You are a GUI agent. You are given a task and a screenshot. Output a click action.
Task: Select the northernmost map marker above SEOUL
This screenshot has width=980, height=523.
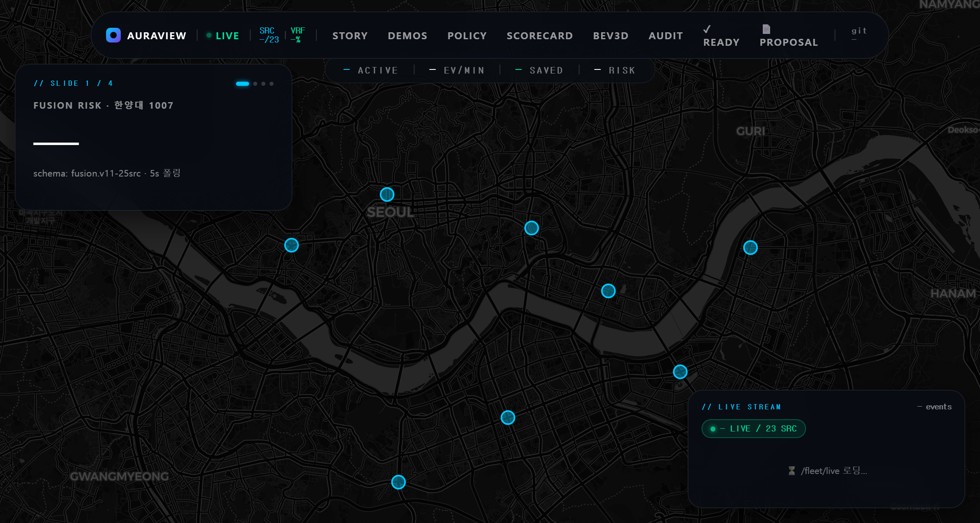[387, 194]
